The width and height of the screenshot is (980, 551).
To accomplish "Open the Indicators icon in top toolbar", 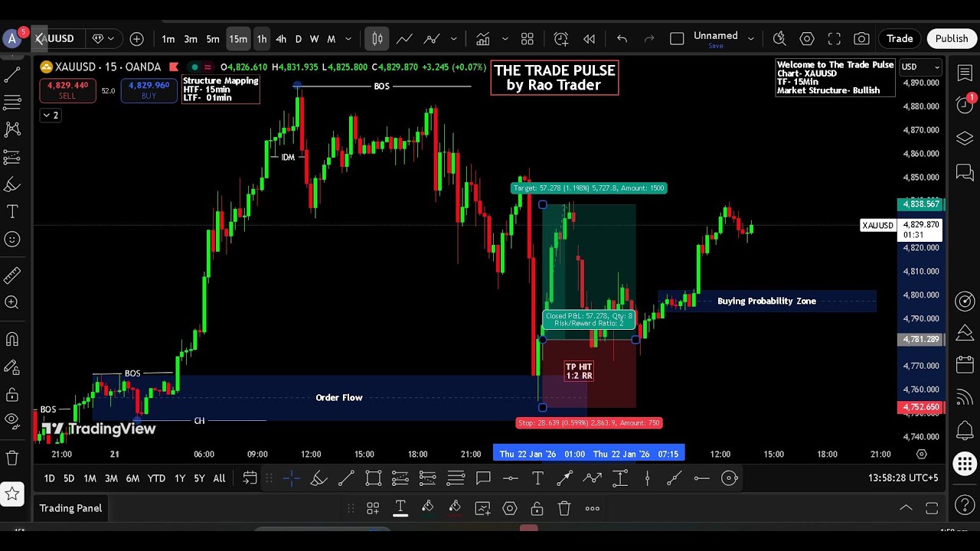I will click(482, 39).
